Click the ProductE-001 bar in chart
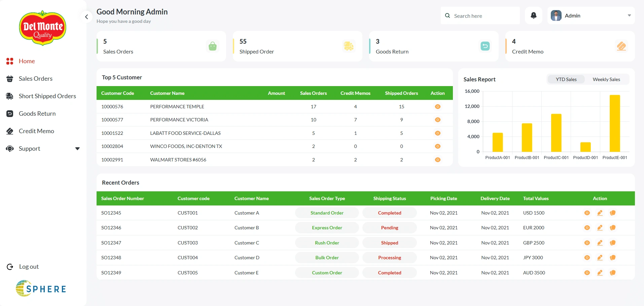This screenshot has width=644, height=306. (614, 123)
